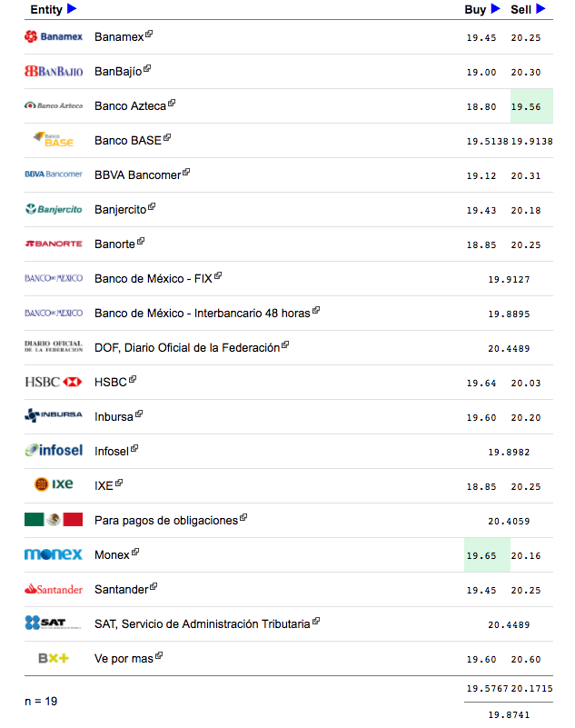This screenshot has height=728, width=575.
Task: Click the Monex logo icon
Action: (x=54, y=554)
